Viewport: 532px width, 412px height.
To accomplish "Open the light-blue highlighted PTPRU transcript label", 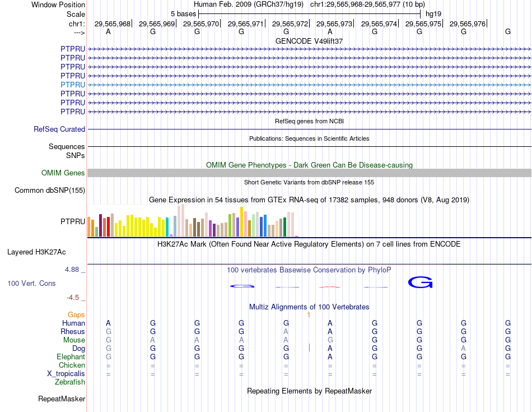I will click(73, 85).
